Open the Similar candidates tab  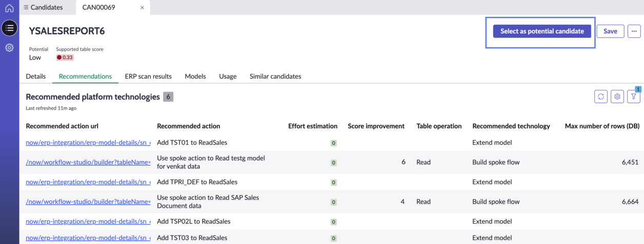275,76
